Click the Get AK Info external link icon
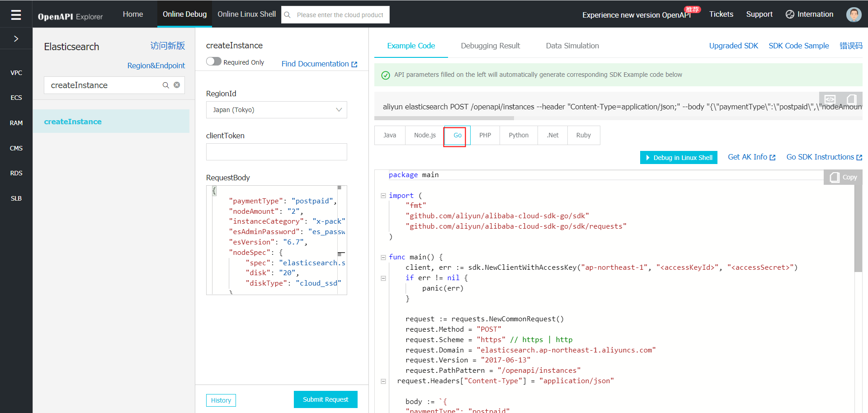 point(773,157)
